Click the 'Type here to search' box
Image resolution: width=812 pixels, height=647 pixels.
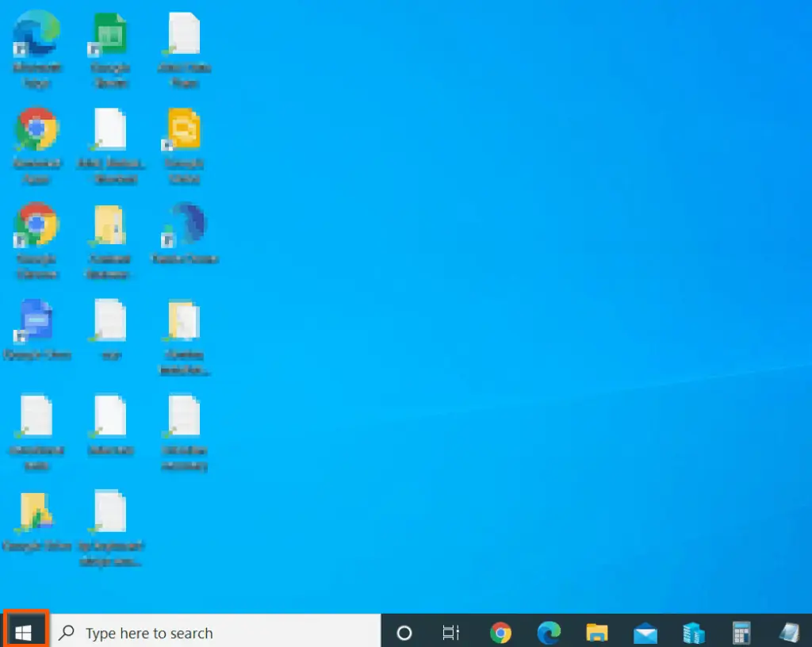click(216, 633)
